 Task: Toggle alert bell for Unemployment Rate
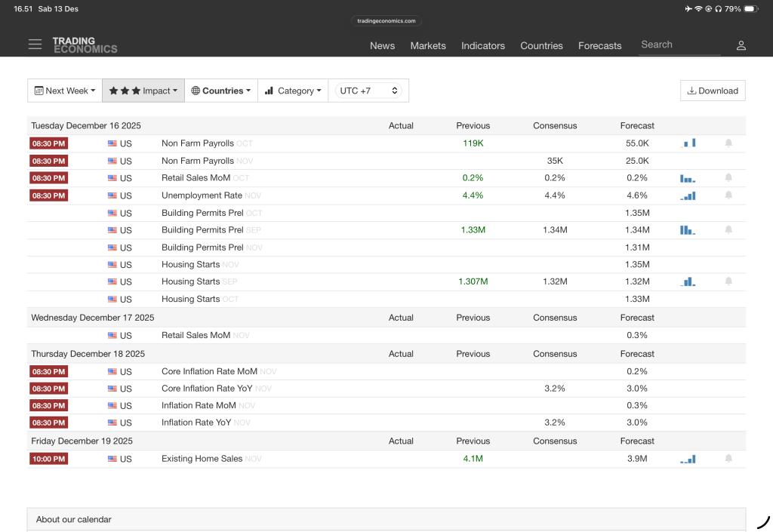pyautogui.click(x=728, y=195)
